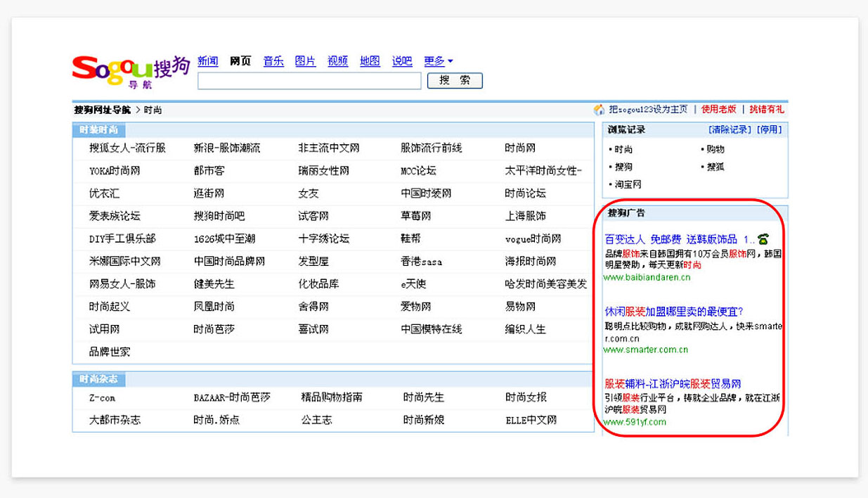
Task: Open the 时尚论坛 link
Action: pyautogui.click(x=525, y=193)
